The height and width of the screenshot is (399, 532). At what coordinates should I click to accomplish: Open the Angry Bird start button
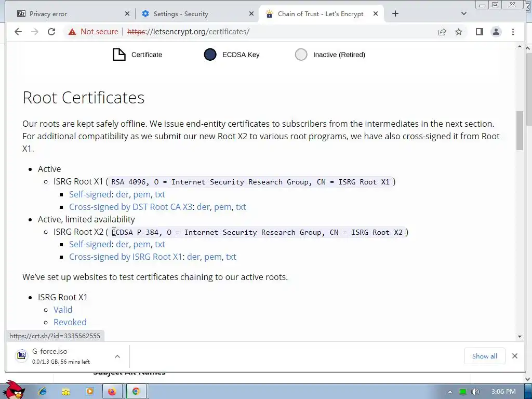coord(14,390)
